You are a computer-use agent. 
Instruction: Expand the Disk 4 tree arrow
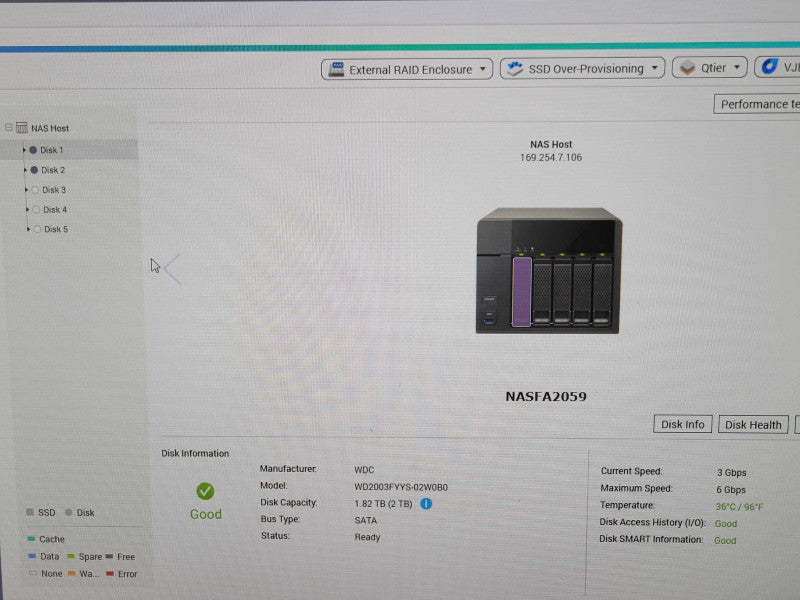(27, 210)
